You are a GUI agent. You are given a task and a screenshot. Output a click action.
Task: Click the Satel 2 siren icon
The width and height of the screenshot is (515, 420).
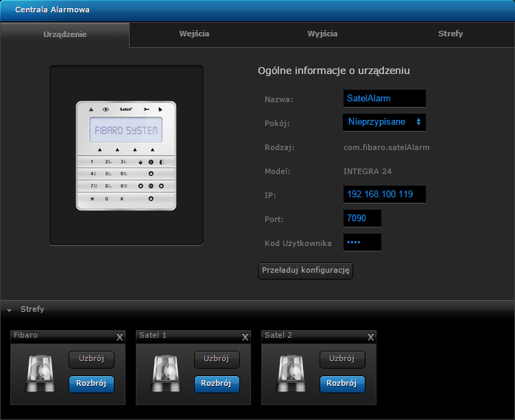pyautogui.click(x=291, y=373)
